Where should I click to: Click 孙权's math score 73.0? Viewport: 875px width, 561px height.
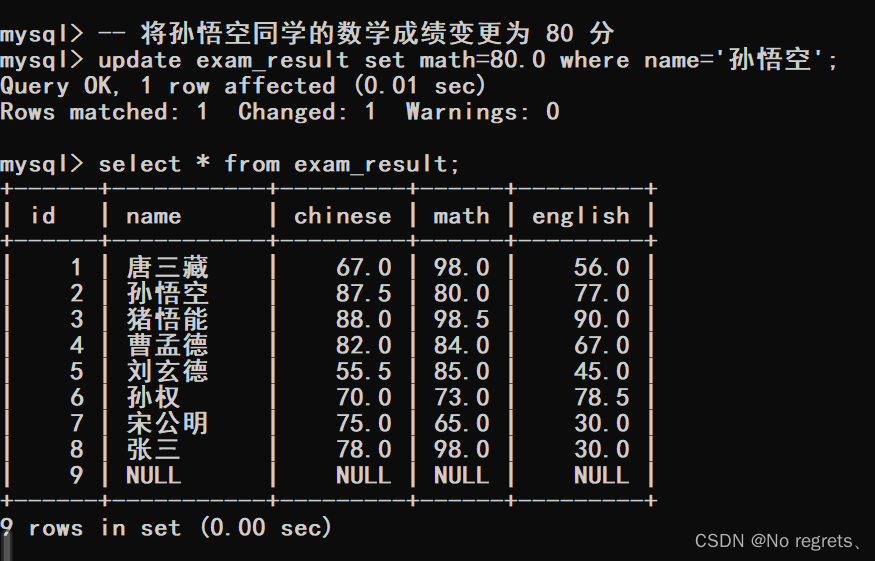coord(461,397)
